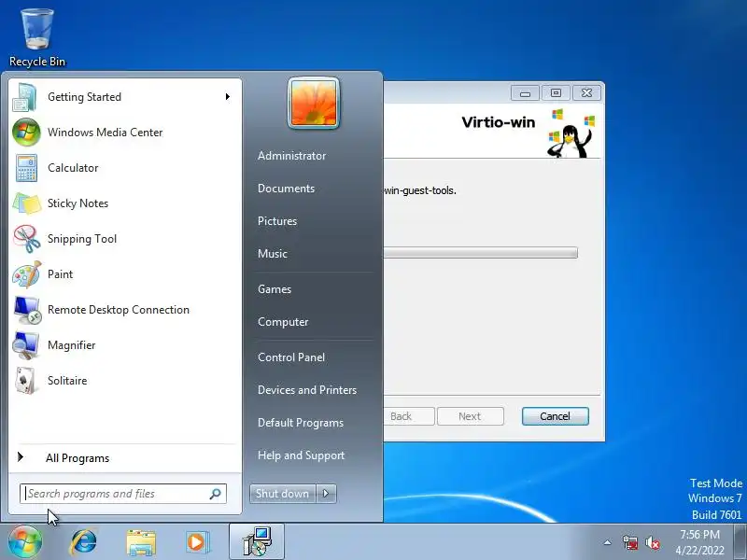
Task: Click Show desktop strip beside the clock
Action: [741, 542]
